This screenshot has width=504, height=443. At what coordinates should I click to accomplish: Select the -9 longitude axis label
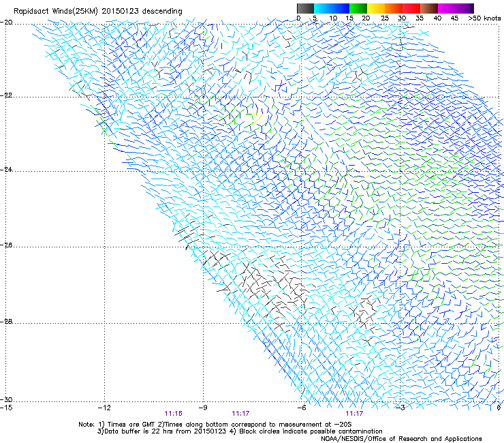click(x=203, y=408)
